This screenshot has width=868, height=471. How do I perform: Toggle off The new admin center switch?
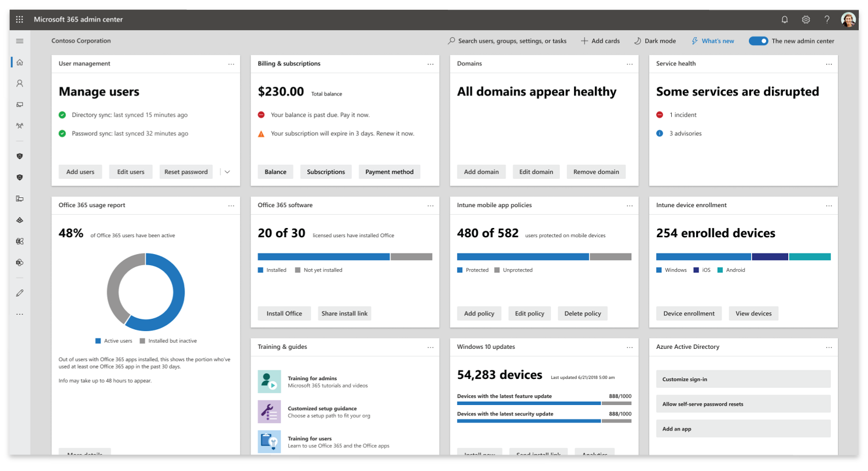point(759,41)
